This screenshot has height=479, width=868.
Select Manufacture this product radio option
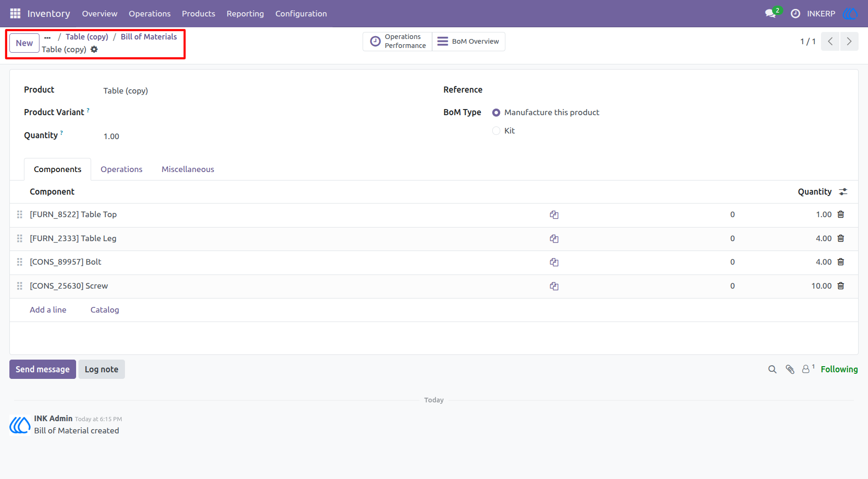point(496,112)
